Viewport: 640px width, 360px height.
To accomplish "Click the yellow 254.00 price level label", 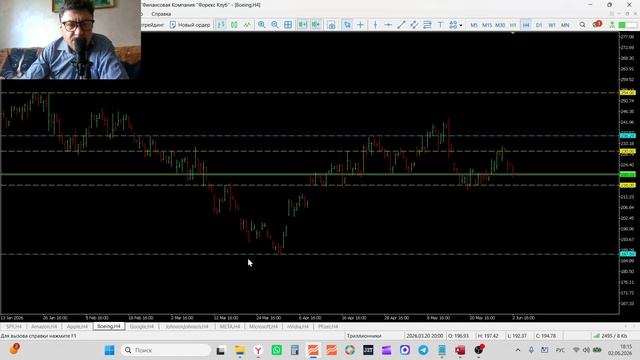I will (x=628, y=93).
